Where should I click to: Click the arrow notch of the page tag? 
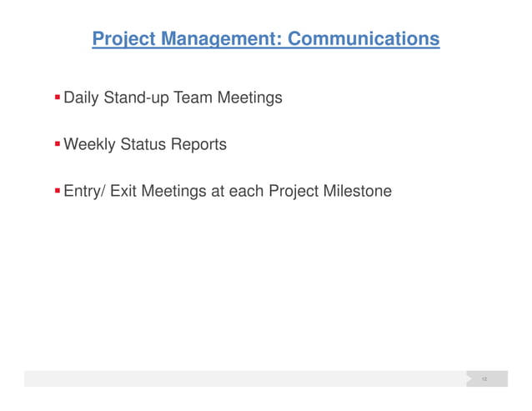click(x=469, y=378)
